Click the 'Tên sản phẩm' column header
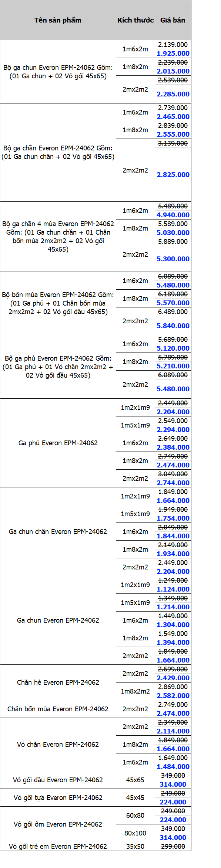Viewport: 221px width, 868px height. (58, 20)
